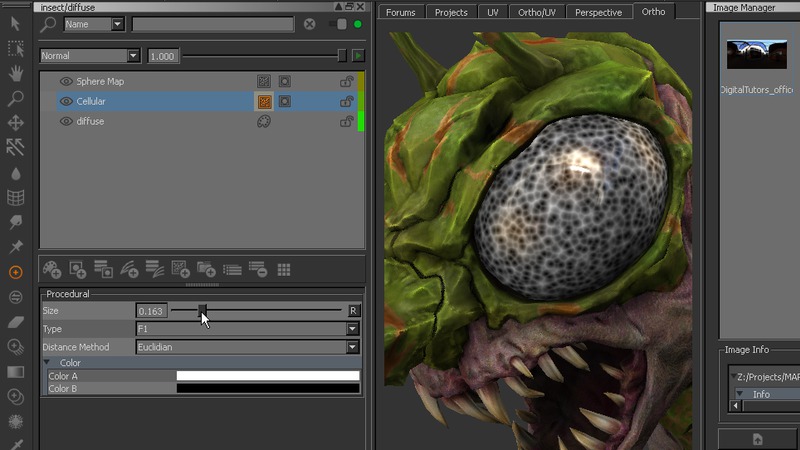Click the remove layer icon with minus
This screenshot has height=450, width=800.
coord(258,269)
